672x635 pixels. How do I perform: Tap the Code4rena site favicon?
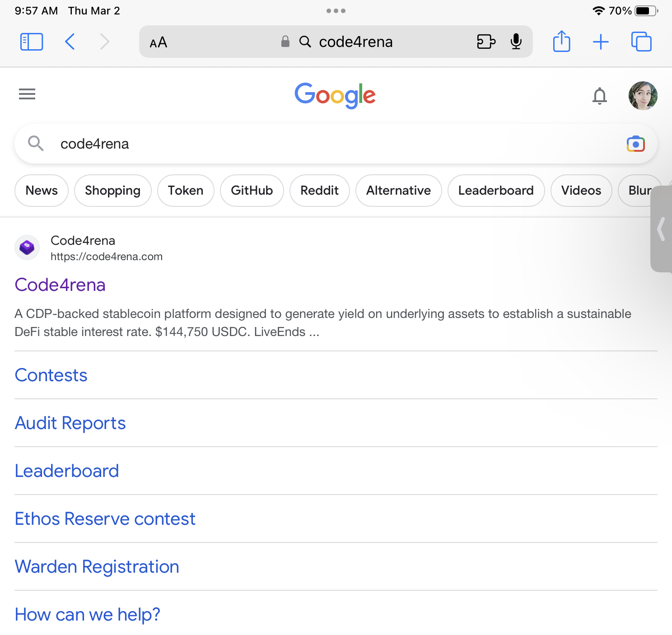[x=27, y=247]
